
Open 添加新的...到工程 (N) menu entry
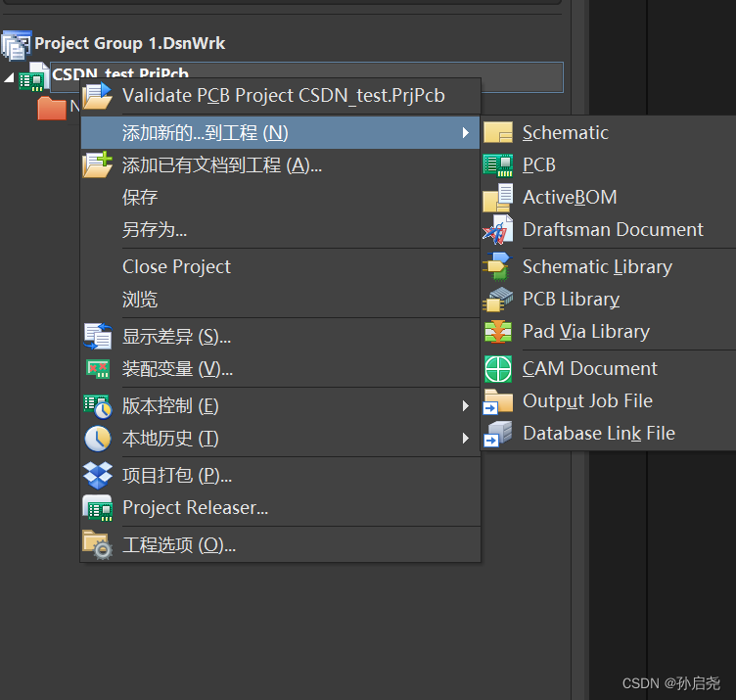[x=281, y=133]
